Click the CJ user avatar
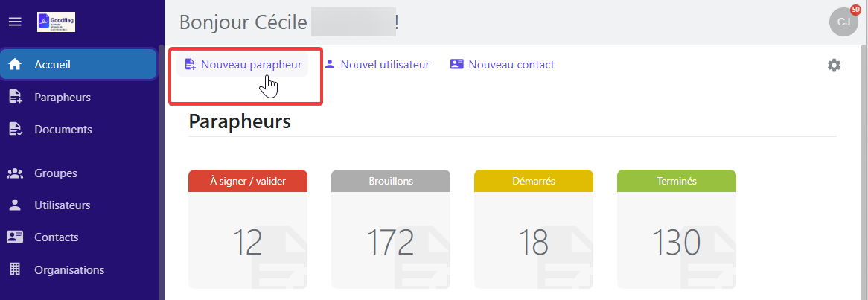Image resolution: width=868 pixels, height=300 pixels. [x=843, y=22]
